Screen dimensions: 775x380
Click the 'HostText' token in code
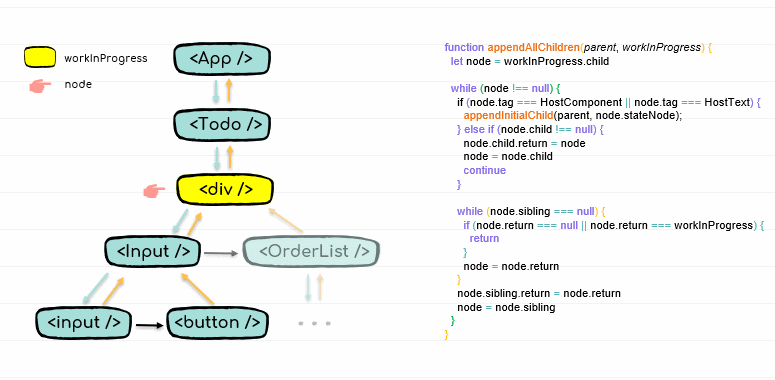point(726,103)
